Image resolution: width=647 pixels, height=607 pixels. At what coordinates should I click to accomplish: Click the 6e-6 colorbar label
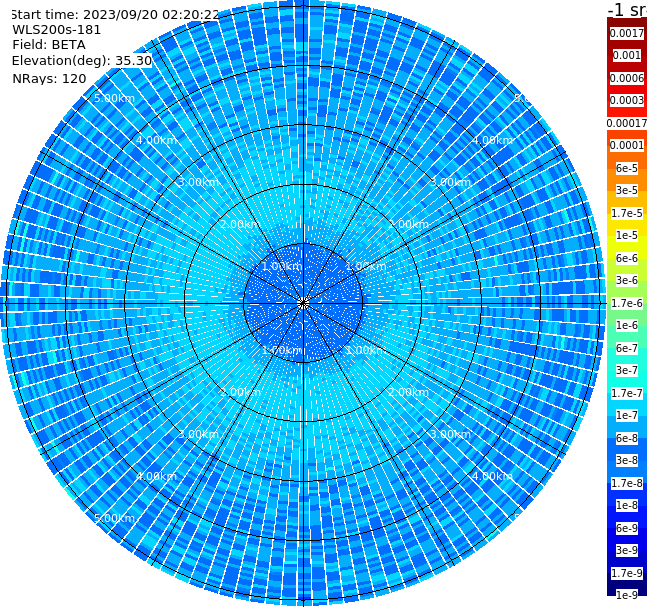(x=627, y=258)
